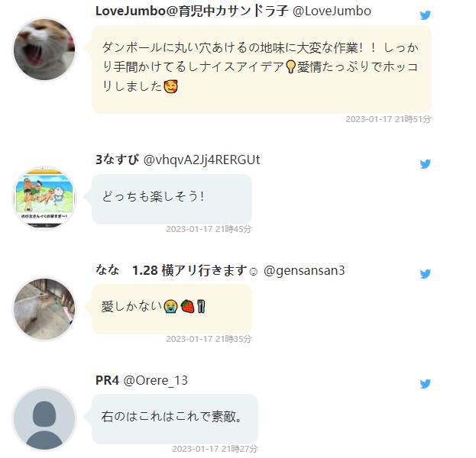Open the @LoveJumbo handle link
The image size is (476, 458).
[x=332, y=11]
